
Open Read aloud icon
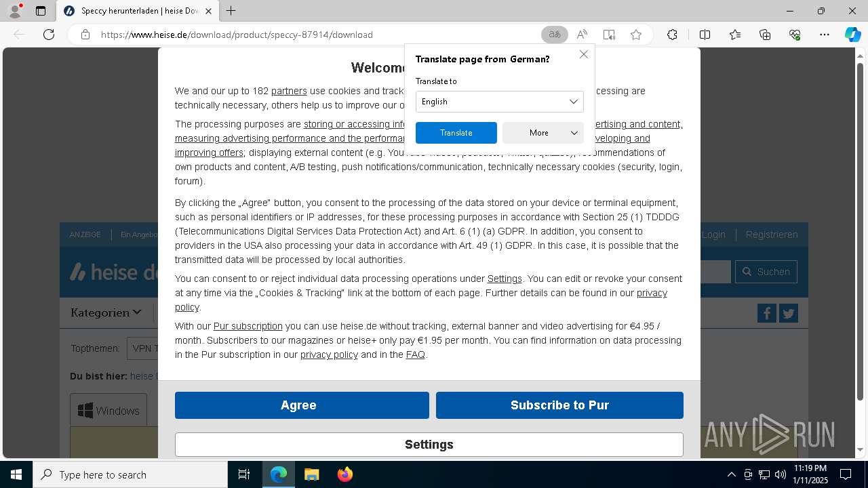pos(582,35)
